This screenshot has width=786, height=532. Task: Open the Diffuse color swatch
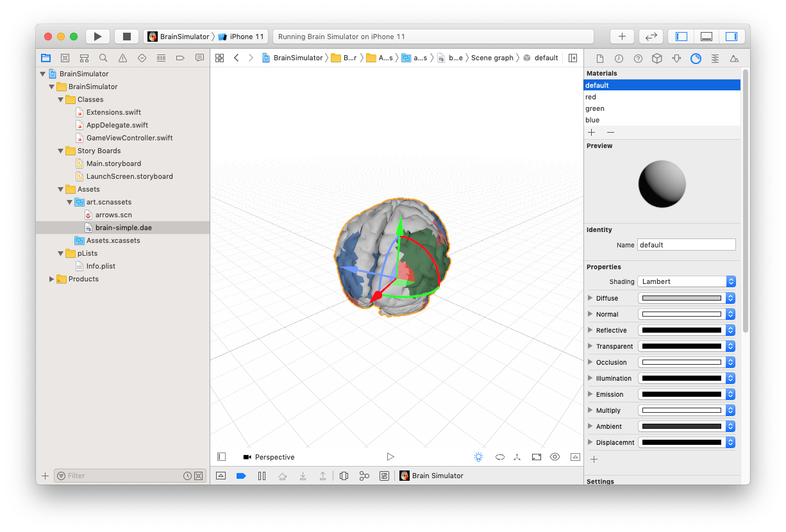coord(681,297)
